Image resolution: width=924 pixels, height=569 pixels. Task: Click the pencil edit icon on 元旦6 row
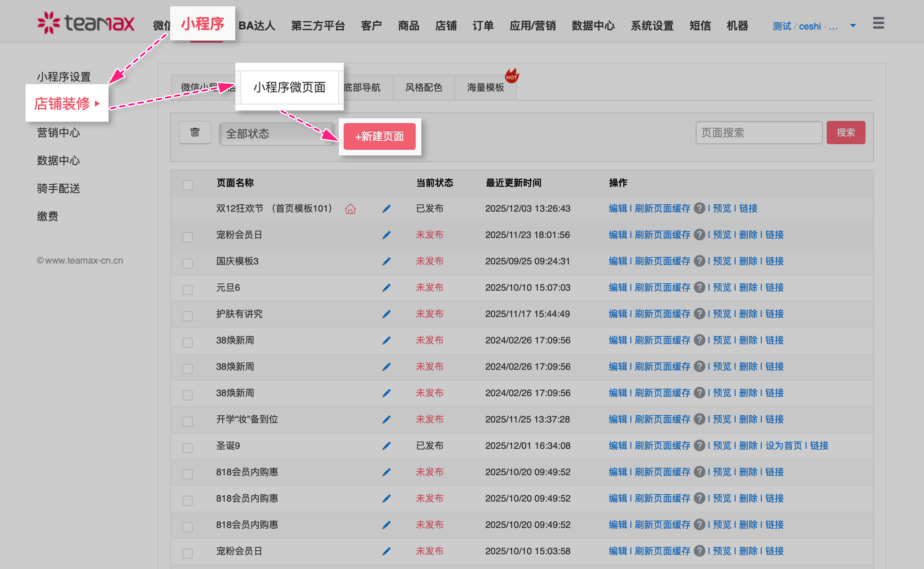pos(386,288)
